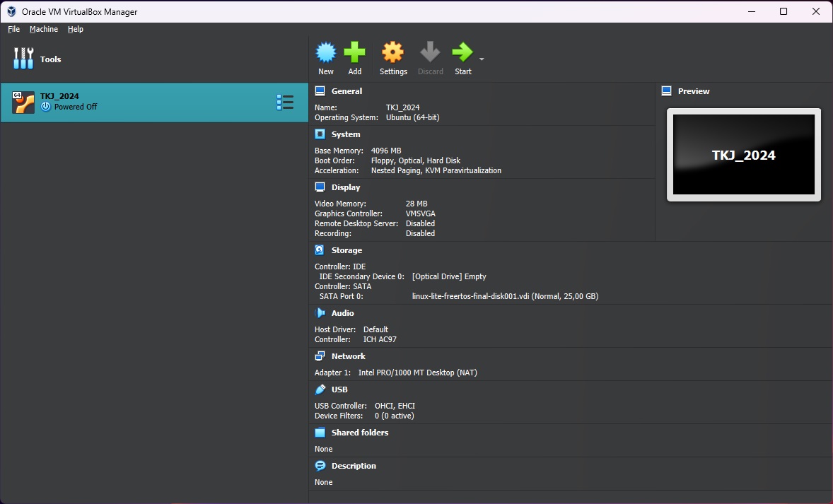Open the Machine menu

click(43, 29)
